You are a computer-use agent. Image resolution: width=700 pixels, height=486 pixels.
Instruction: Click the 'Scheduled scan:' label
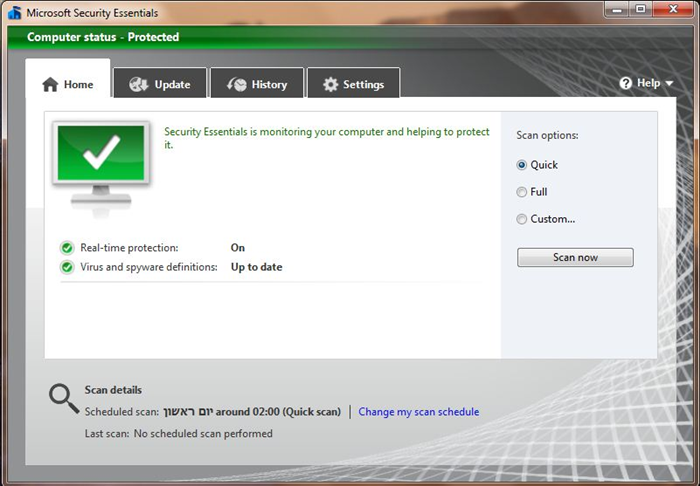click(x=122, y=411)
